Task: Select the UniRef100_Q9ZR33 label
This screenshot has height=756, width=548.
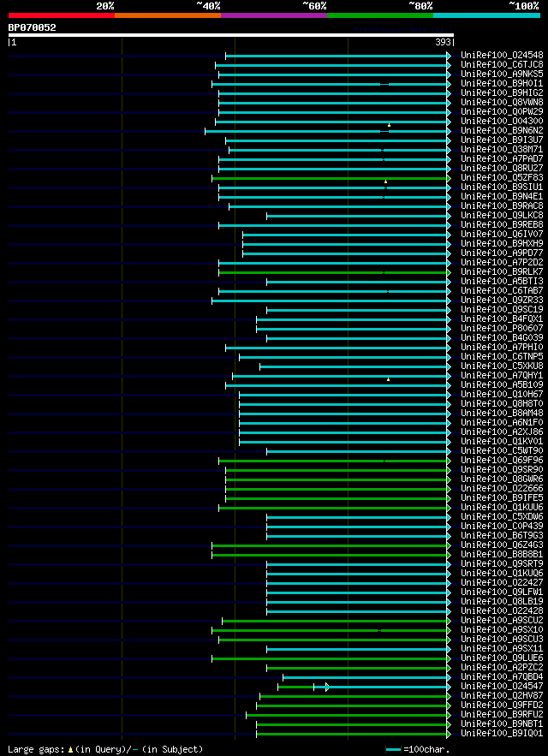Action: (x=502, y=300)
